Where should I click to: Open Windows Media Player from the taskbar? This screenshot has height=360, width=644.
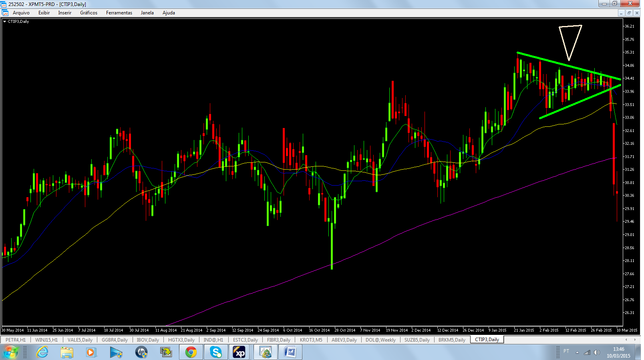point(91,352)
